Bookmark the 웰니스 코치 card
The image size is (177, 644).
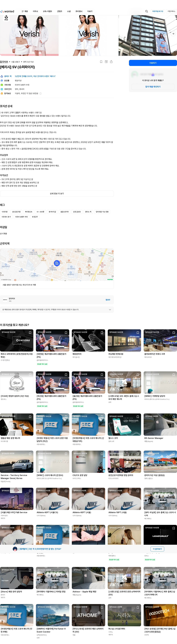[x=138, y=417]
